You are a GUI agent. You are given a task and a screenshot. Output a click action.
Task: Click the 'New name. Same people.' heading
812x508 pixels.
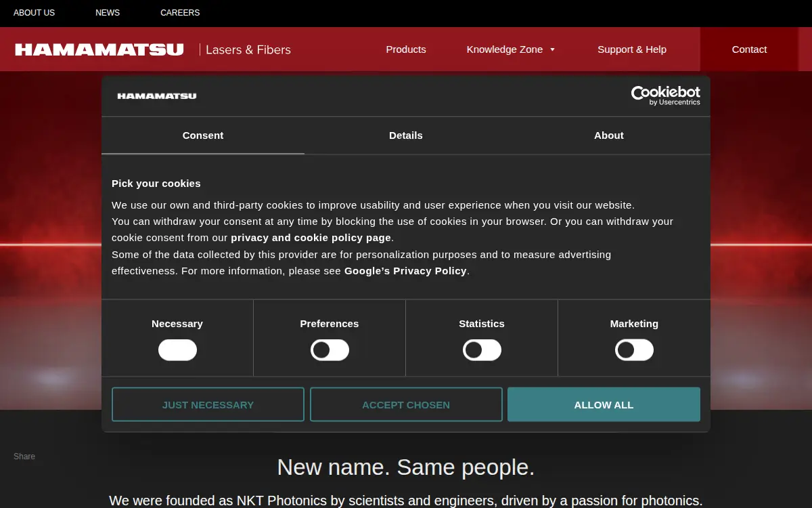coord(406,467)
